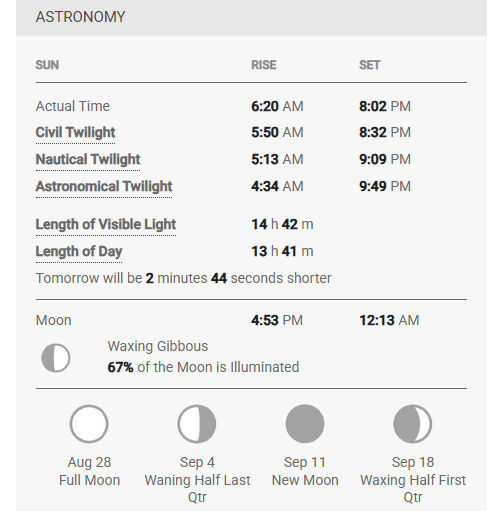
Task: Select the Sep 18 First Quarter moon icon
Action: (413, 424)
